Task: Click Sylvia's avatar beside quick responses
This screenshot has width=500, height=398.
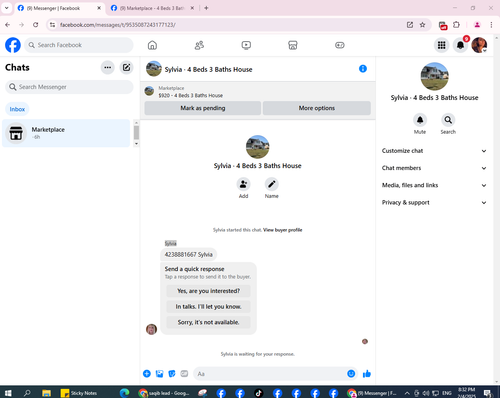Action: 151,329
